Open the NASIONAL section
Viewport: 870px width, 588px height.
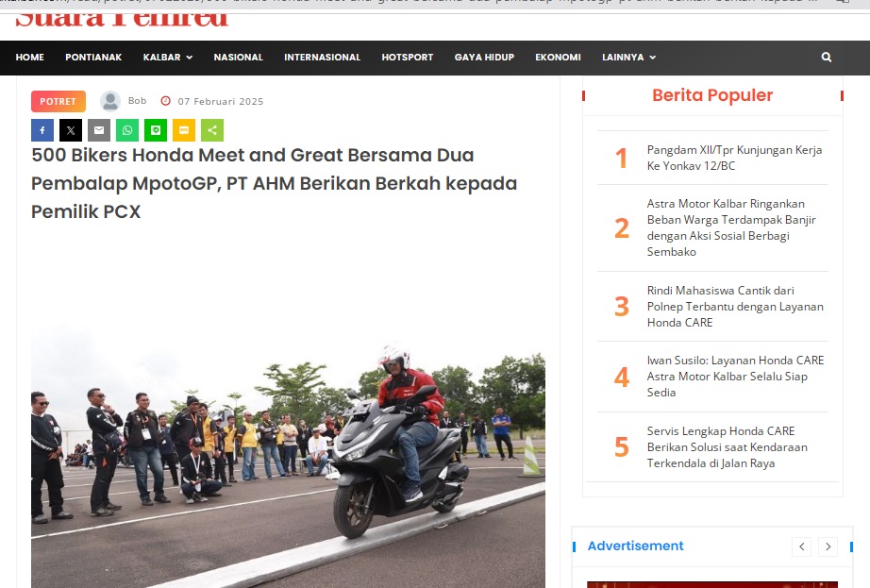[x=239, y=58]
